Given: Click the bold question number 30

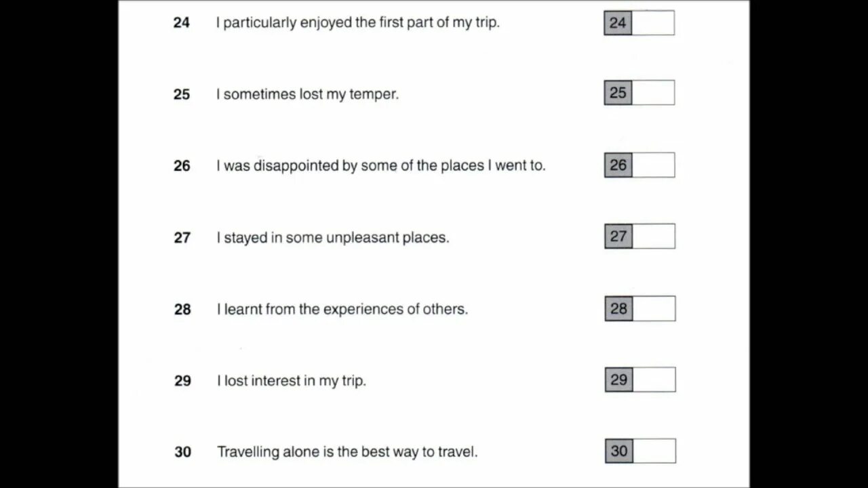Looking at the screenshot, I should click(183, 452).
